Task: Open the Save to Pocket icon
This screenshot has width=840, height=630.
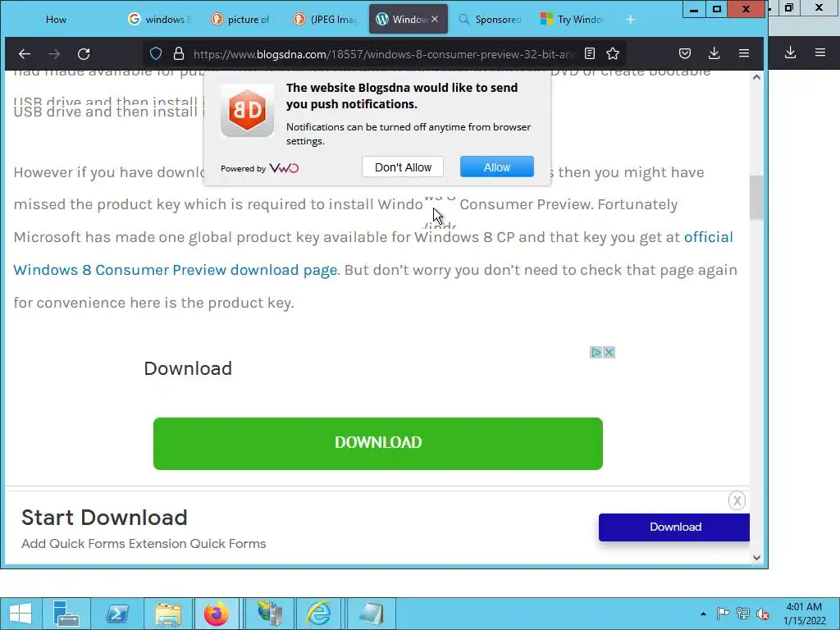Action: (x=685, y=53)
